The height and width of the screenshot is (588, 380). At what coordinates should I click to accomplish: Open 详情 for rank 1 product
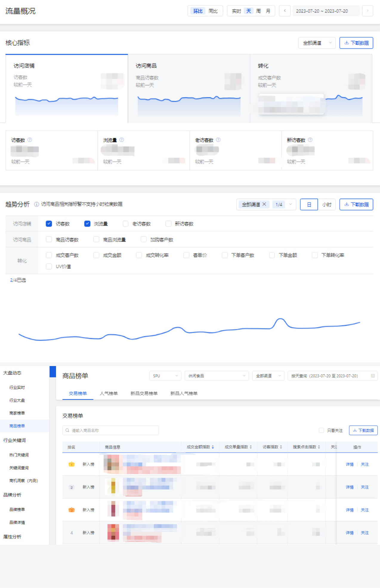(350, 464)
